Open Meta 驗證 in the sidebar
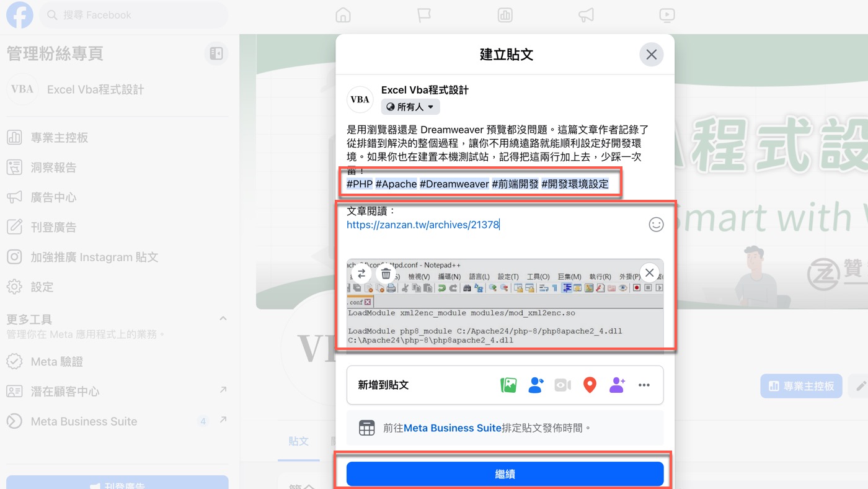The image size is (868, 489). (117, 362)
